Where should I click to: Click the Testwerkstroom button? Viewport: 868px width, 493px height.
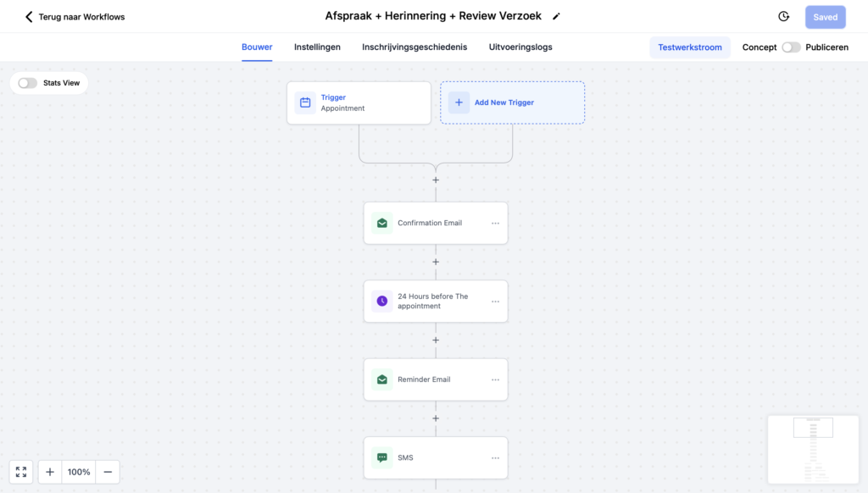tap(690, 47)
